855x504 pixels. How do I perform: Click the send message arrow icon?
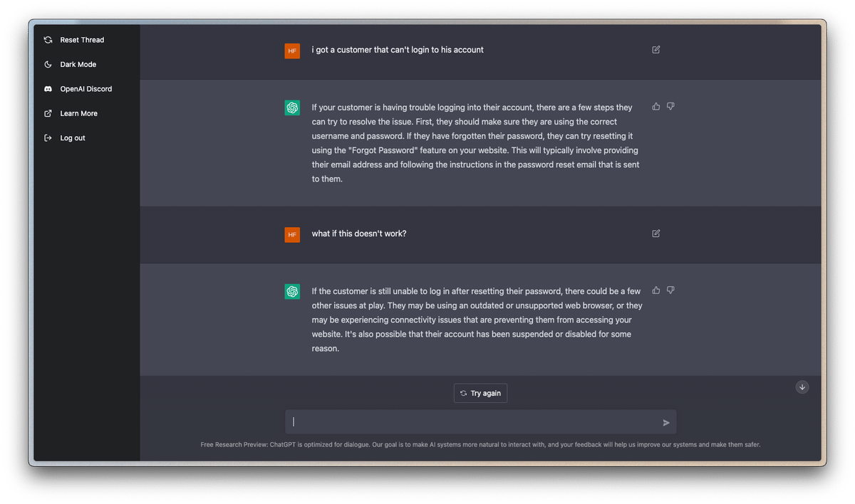tap(666, 423)
